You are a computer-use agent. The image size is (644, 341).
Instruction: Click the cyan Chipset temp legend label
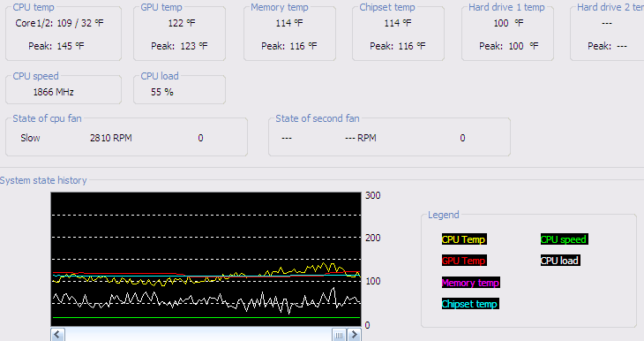point(470,304)
